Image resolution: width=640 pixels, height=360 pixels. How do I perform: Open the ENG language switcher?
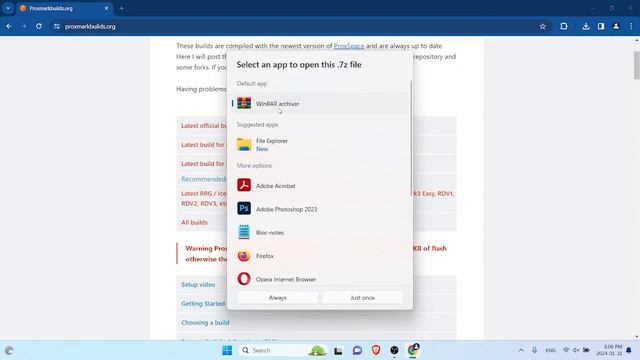point(550,350)
